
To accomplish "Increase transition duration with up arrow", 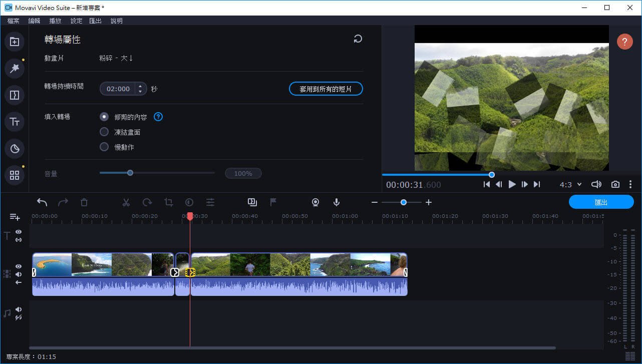I will coord(140,86).
